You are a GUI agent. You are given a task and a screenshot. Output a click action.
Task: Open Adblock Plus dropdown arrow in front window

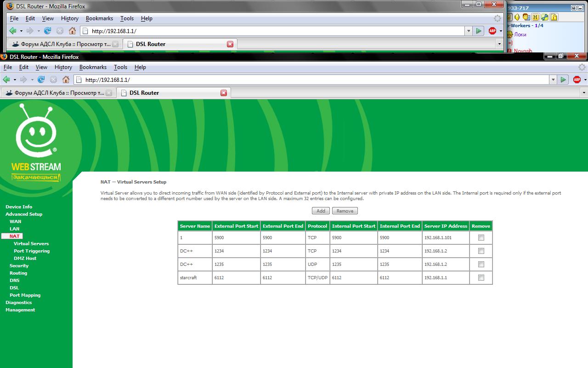[x=585, y=80]
